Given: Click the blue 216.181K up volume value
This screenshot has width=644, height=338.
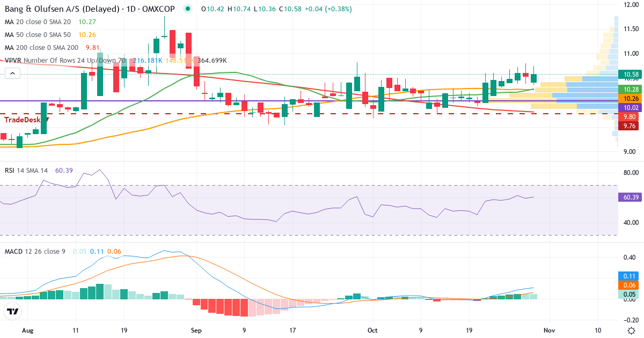Looking at the screenshot, I should click(147, 60).
